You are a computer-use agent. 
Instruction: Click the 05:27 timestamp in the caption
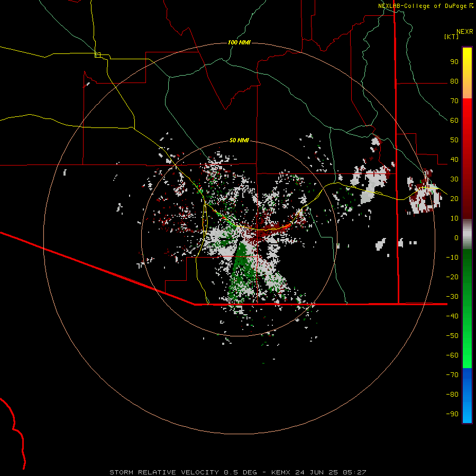tap(354, 472)
